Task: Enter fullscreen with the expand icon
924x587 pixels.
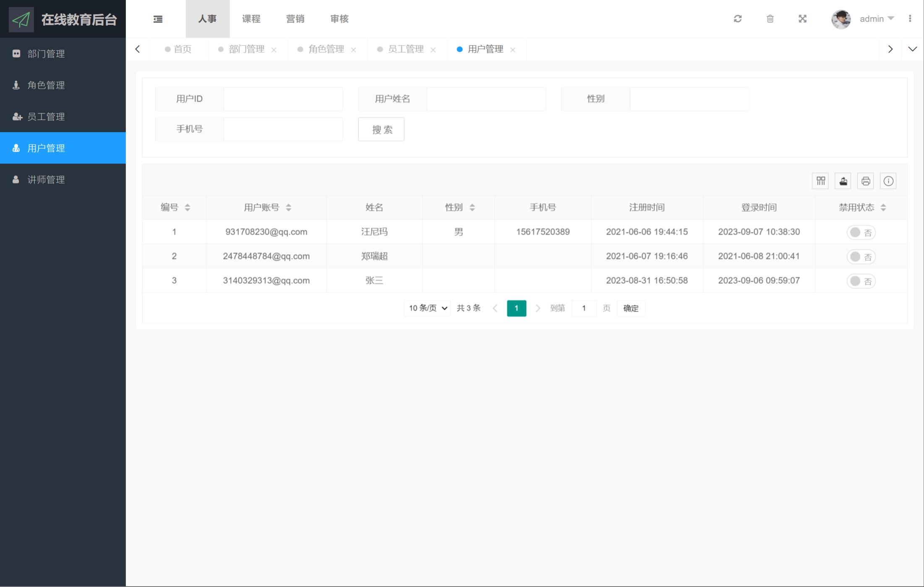Action: (802, 19)
